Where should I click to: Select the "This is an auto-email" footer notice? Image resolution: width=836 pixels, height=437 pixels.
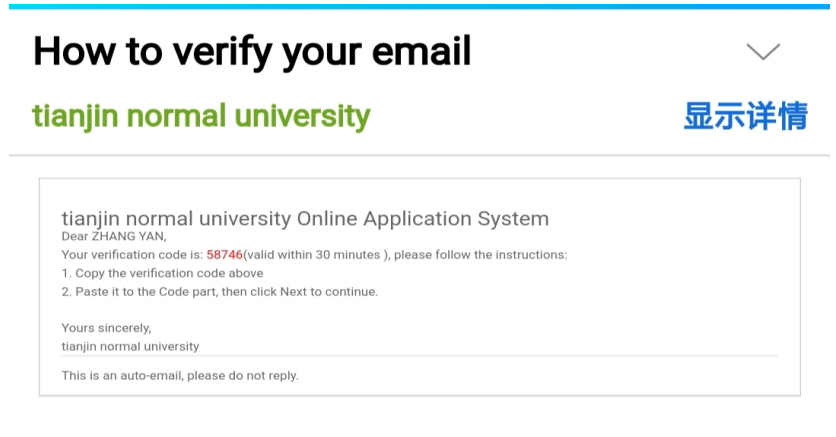coord(180,376)
